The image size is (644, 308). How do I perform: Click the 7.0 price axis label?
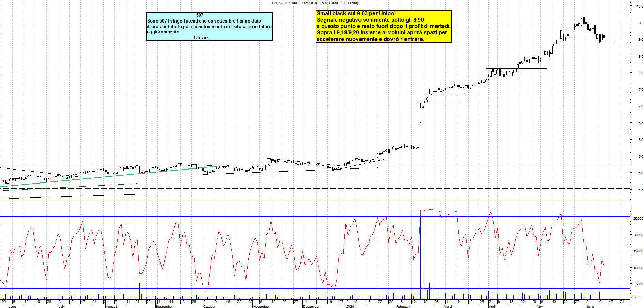641,106
